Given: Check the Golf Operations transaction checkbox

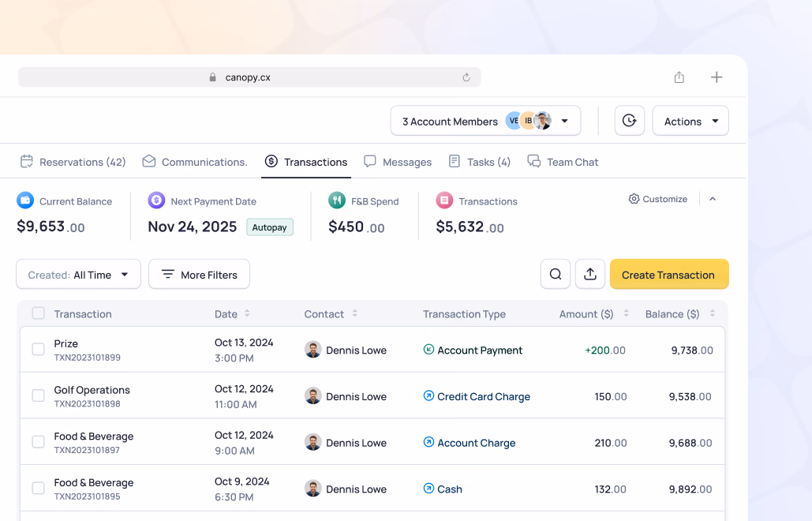Looking at the screenshot, I should [39, 395].
